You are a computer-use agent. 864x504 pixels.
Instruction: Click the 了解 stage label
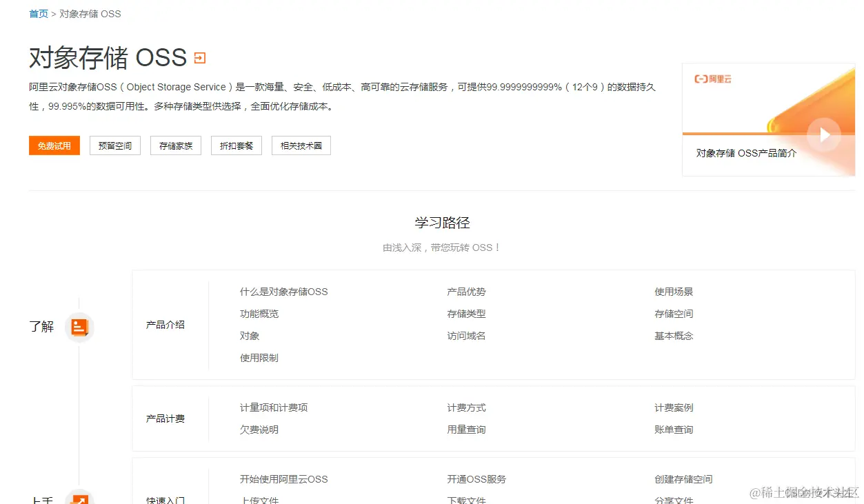(41, 327)
